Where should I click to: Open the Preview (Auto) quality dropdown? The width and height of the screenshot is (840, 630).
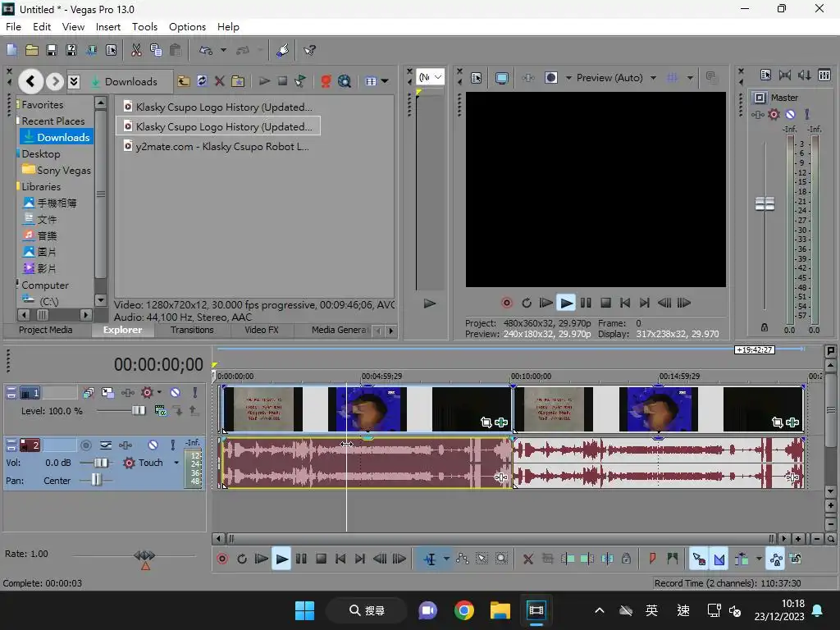[x=653, y=78]
